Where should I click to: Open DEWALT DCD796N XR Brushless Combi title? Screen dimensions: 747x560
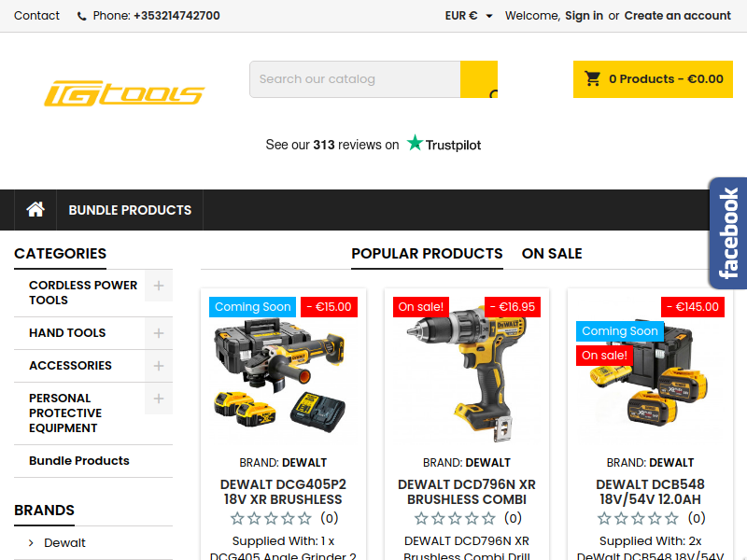(x=467, y=492)
